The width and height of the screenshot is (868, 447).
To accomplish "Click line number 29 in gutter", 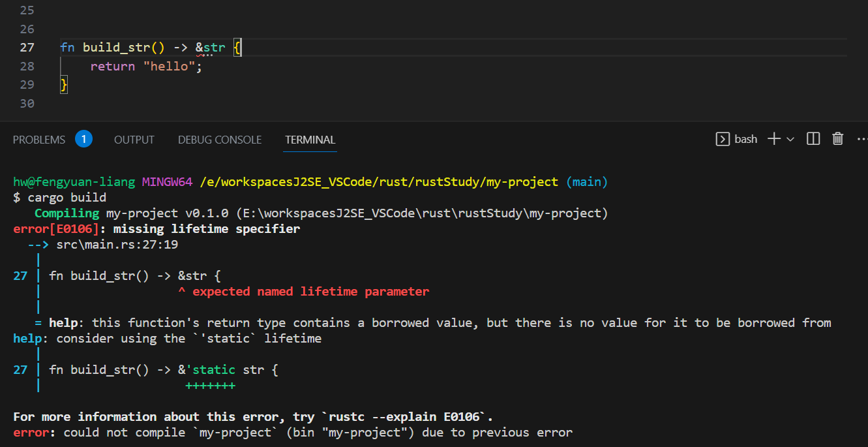I will point(27,84).
